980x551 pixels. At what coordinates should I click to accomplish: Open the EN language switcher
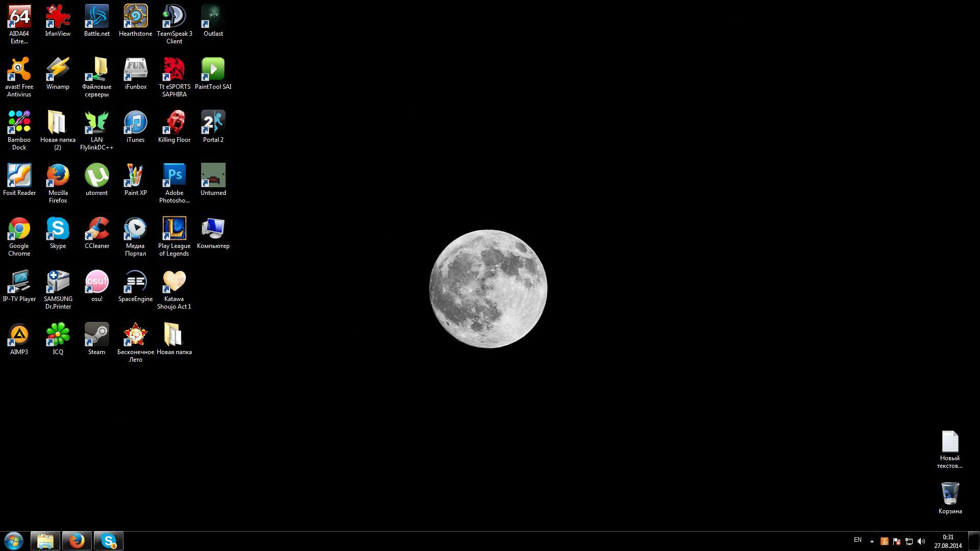tap(857, 540)
